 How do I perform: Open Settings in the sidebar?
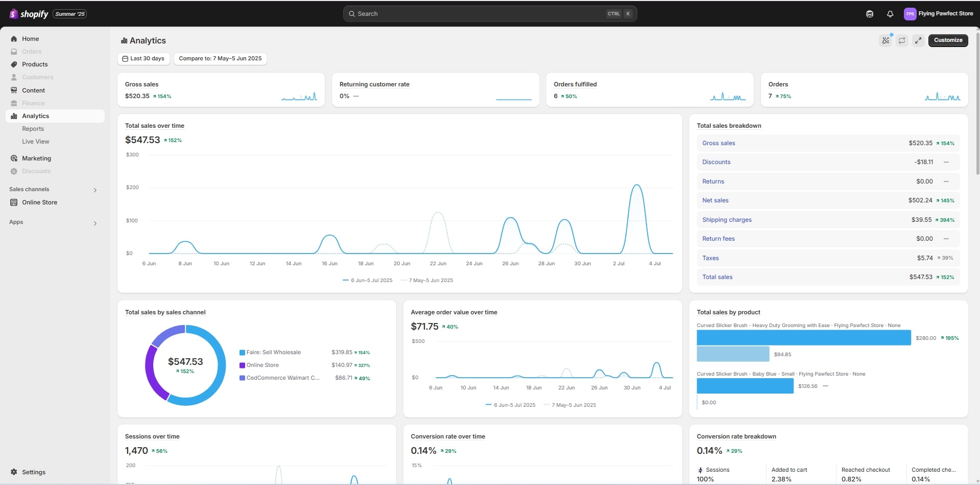pos(34,472)
